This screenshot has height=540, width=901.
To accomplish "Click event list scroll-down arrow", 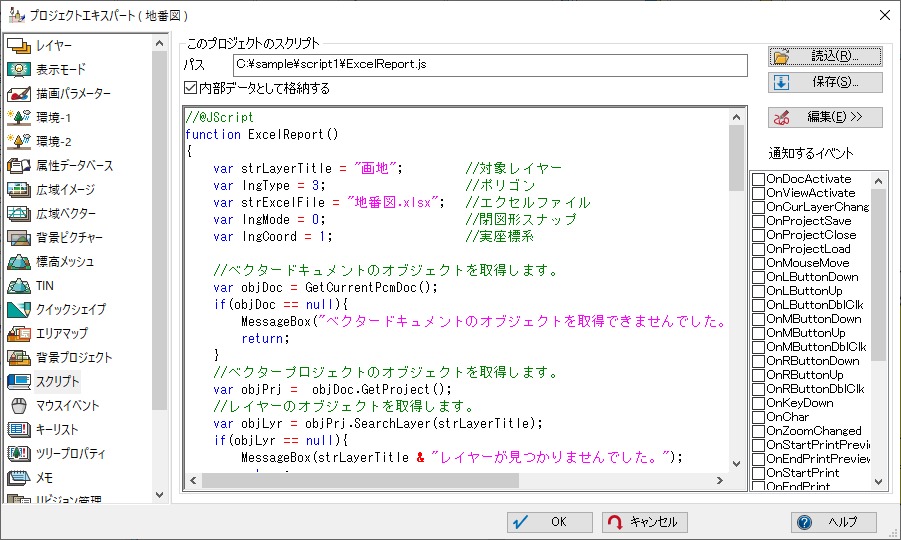I will tap(878, 482).
